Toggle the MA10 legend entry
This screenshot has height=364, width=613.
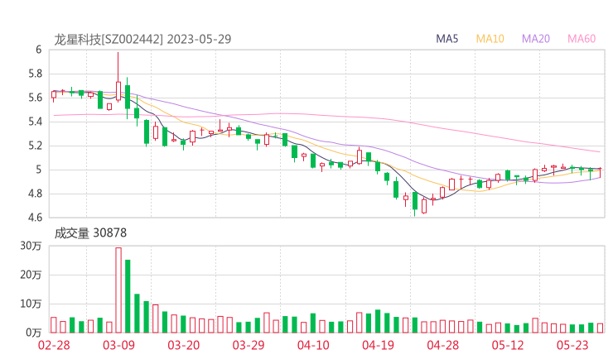(490, 39)
